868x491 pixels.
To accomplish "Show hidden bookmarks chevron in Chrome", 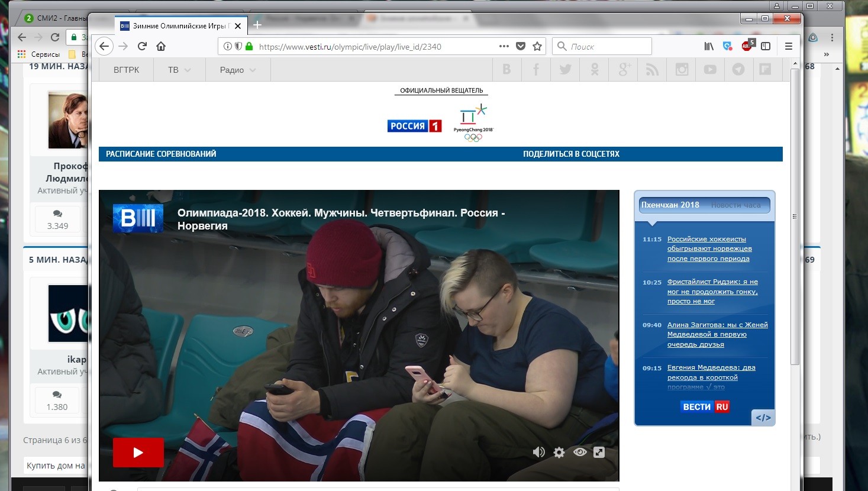I will coord(827,54).
